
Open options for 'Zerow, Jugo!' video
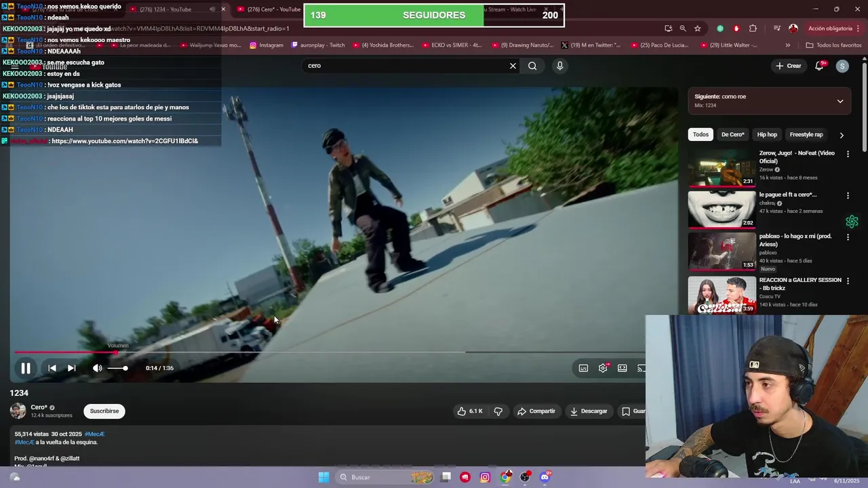(x=848, y=154)
